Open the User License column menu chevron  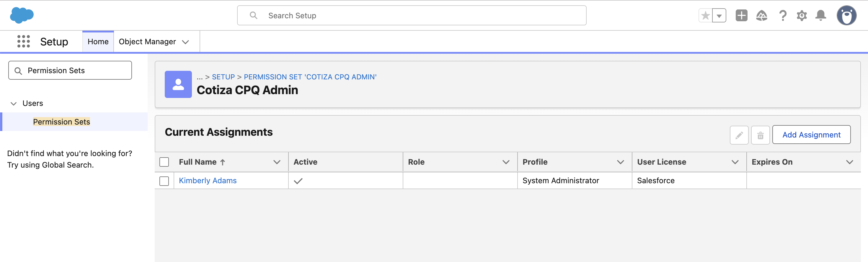point(735,162)
